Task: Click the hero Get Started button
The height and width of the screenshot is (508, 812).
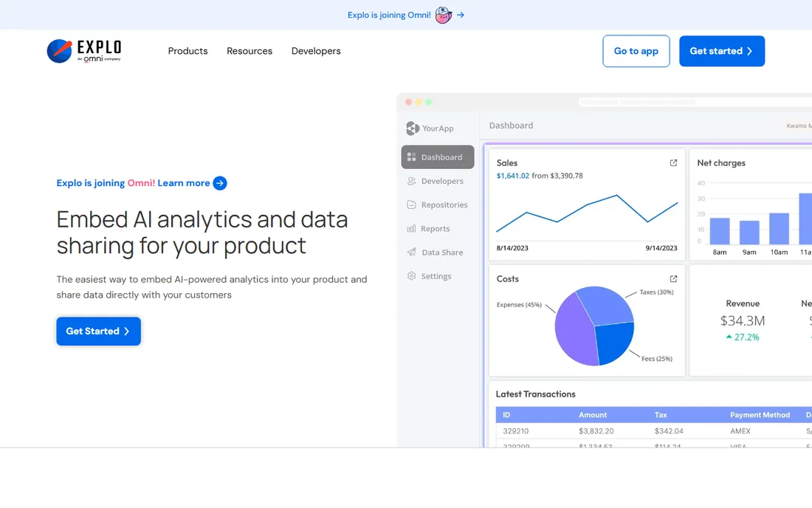Action: pos(98,331)
